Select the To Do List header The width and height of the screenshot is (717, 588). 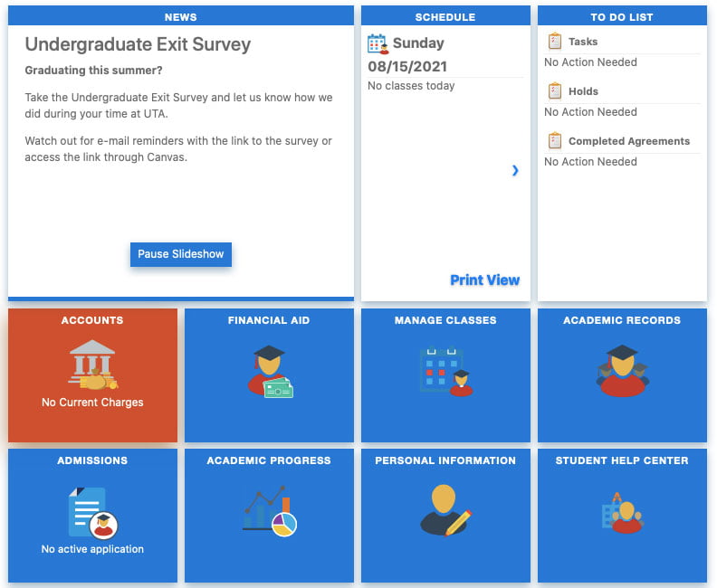[x=622, y=16]
